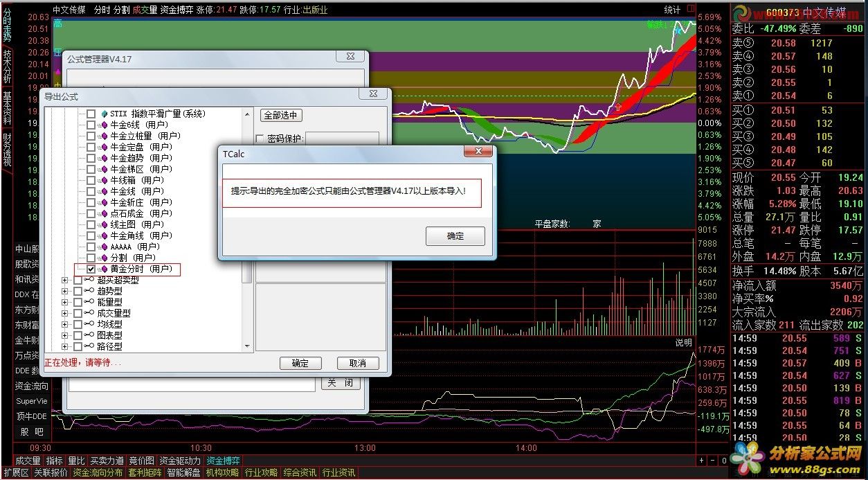Click the formula tree scrollbar up arrow
The height and width of the screenshot is (480, 868).
click(x=247, y=113)
